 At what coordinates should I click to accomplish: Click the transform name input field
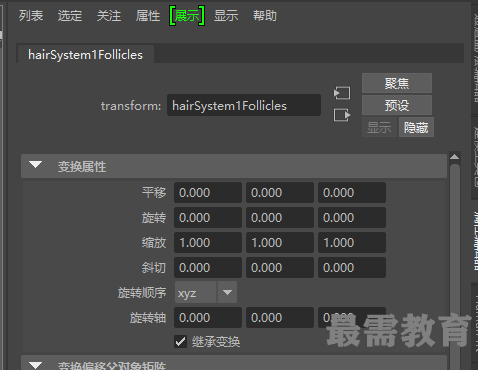pos(244,105)
